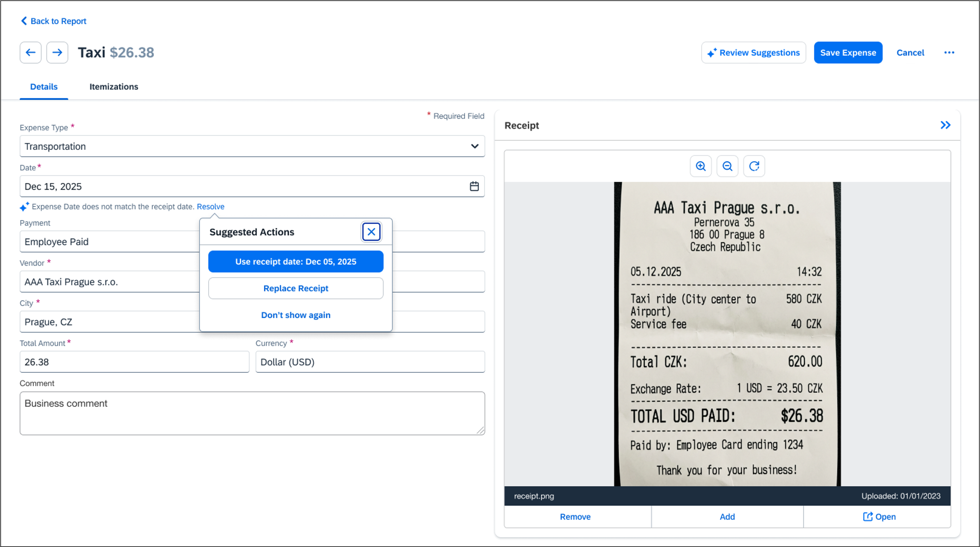Click into the Total Amount field
Screen dimensions: 980x547
coord(134,362)
